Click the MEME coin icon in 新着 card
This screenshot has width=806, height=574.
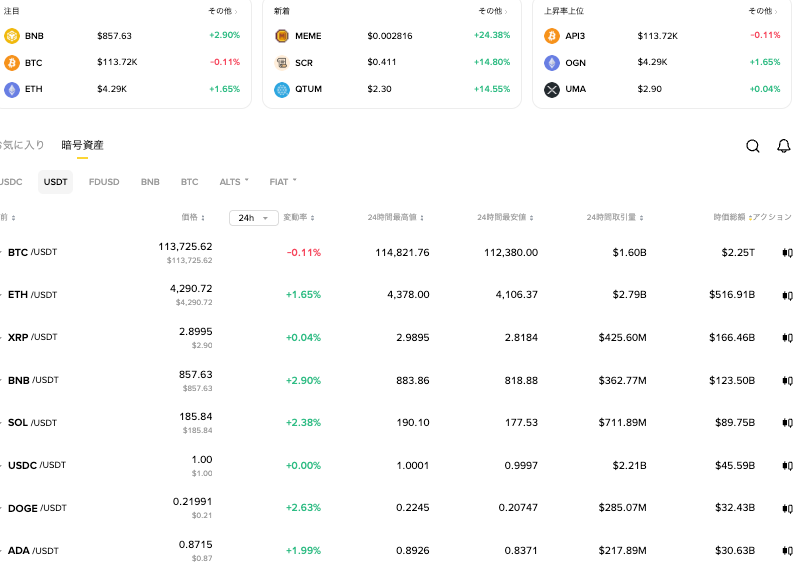coord(282,36)
